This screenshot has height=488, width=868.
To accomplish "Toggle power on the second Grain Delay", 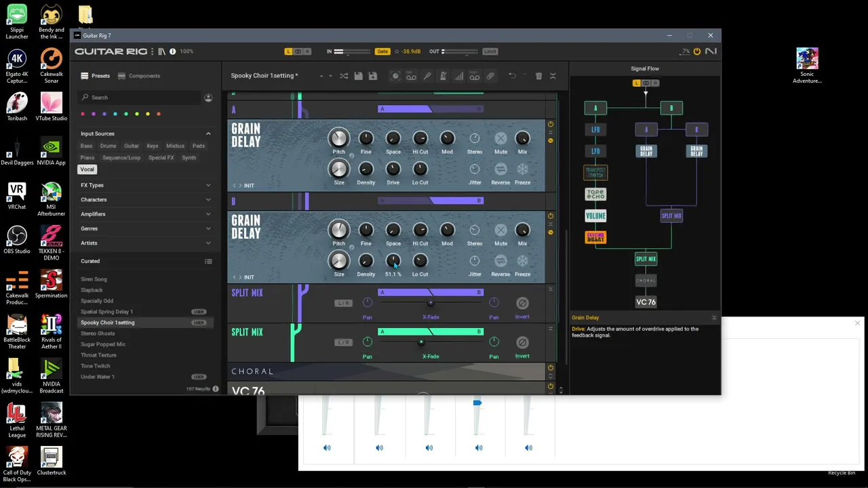I will tap(551, 216).
